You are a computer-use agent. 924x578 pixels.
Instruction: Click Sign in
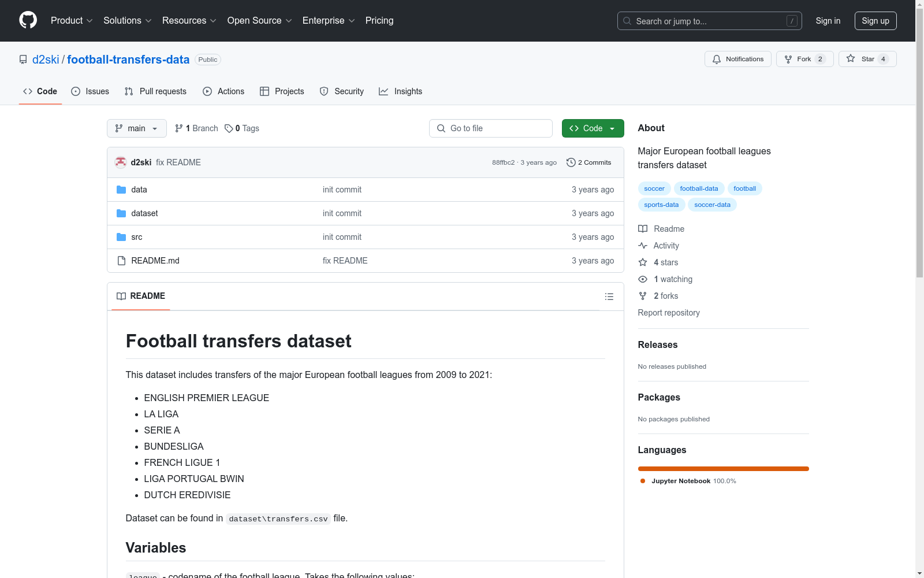[x=828, y=21]
